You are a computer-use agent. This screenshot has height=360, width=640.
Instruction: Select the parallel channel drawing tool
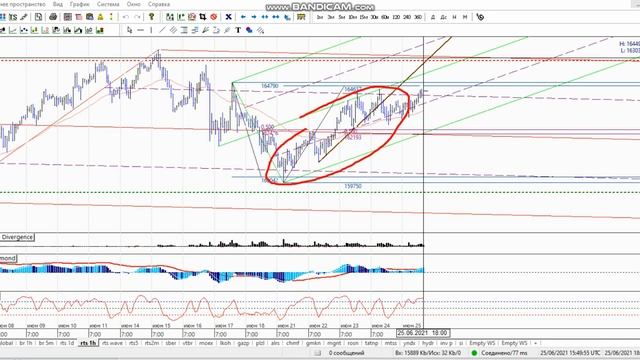[x=173, y=30]
